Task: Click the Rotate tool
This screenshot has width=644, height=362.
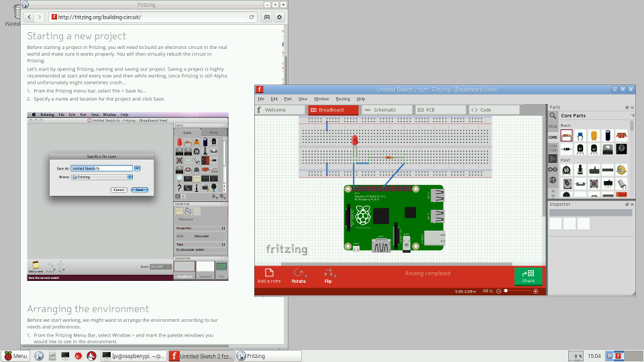Action: tap(299, 276)
